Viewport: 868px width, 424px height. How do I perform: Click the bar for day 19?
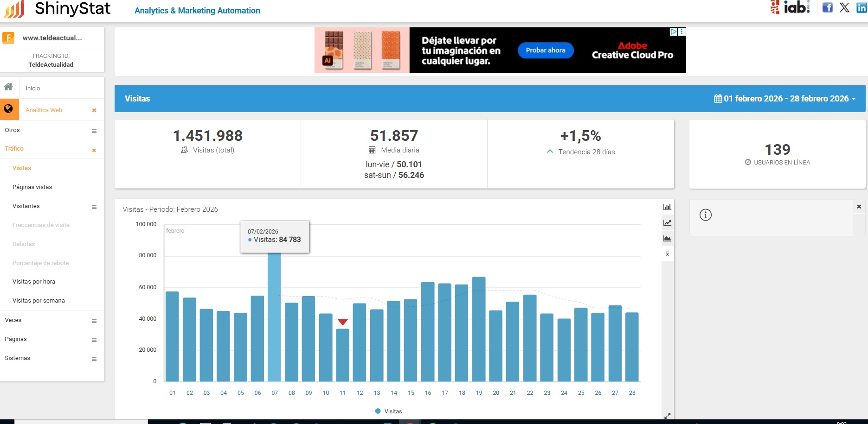(x=479, y=329)
